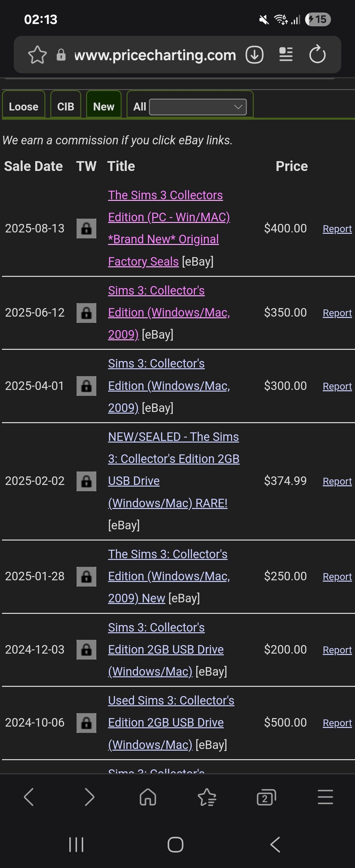This screenshot has width=355, height=868.
Task: Tap the lock icon beside the $500.00 sale
Action: [x=86, y=723]
